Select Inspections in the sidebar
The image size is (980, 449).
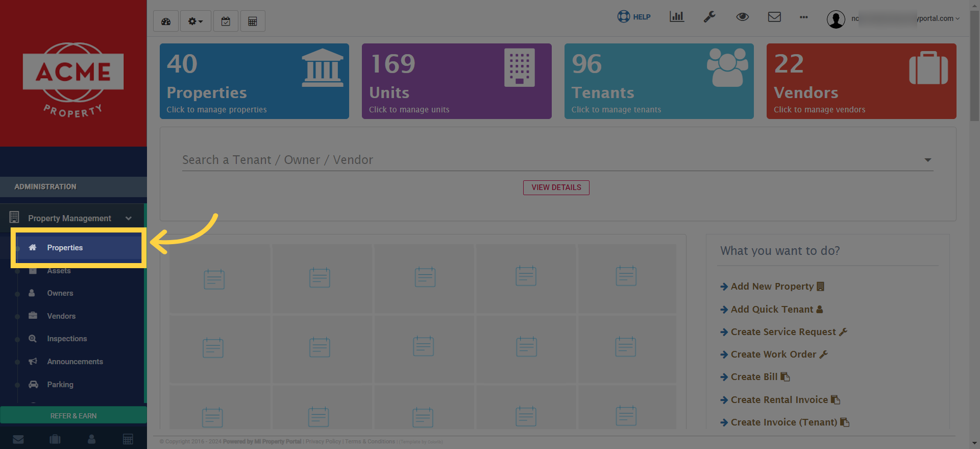67,339
